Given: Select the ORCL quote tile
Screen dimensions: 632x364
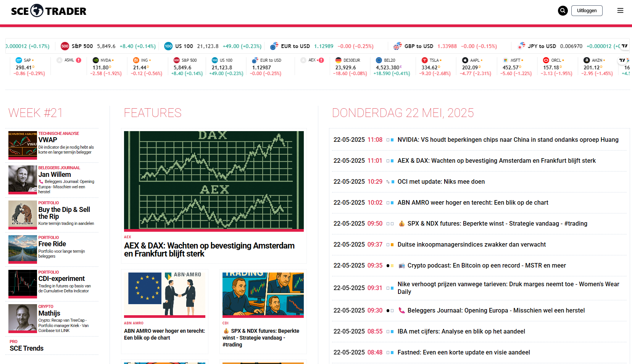Looking at the screenshot, I should tap(556, 66).
